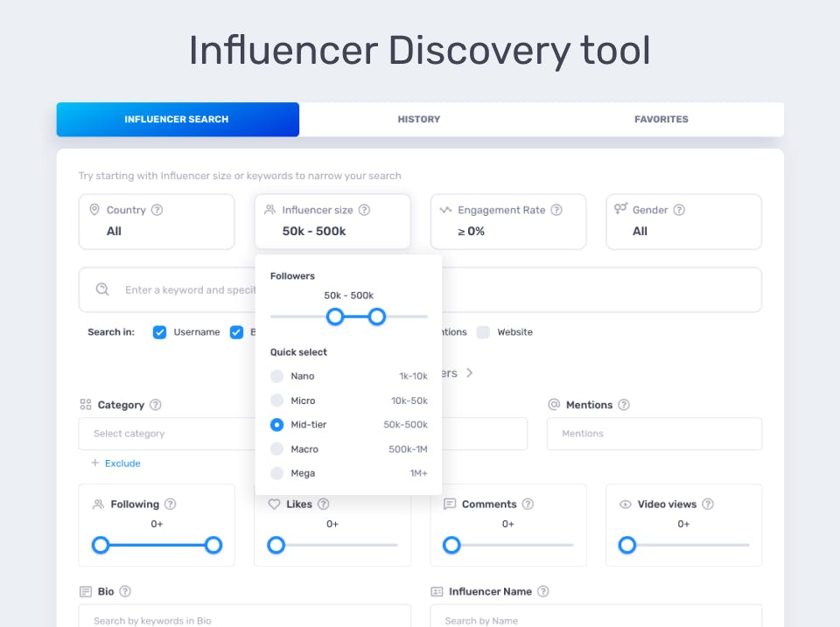The image size is (840, 627).
Task: Click the keyword search input field
Action: 420,289
